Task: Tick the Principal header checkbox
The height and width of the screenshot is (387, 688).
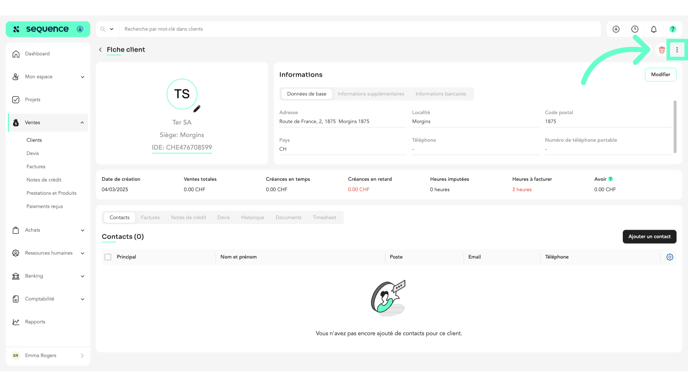Action: (108, 257)
